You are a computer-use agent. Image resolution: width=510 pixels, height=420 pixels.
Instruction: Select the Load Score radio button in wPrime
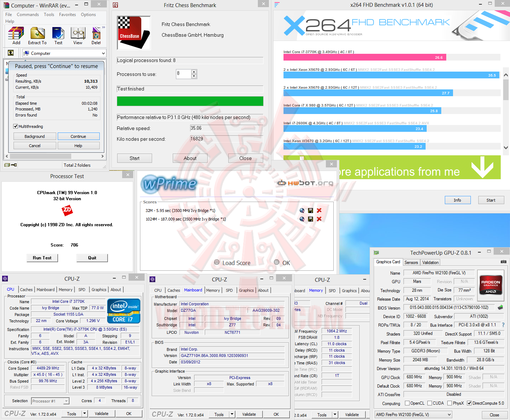coord(217,262)
